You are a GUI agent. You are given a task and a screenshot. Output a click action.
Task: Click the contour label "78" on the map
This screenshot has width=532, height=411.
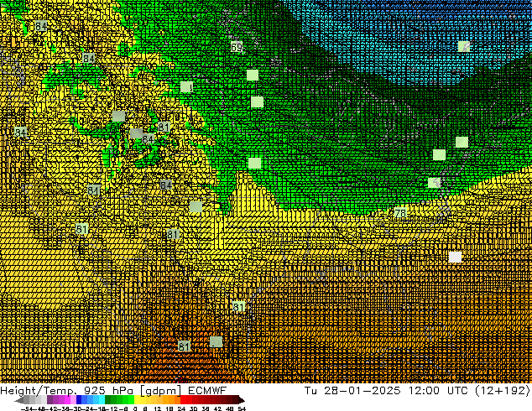pos(400,213)
